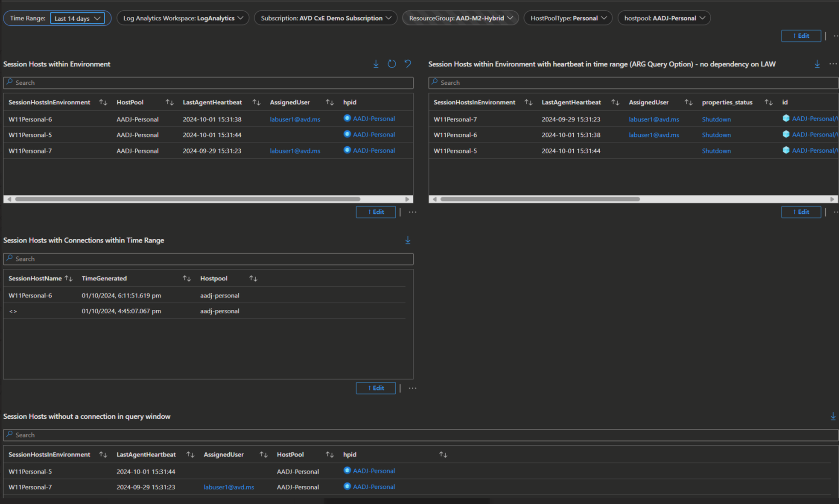Sort ARG table by AssignedUser
The image size is (839, 504).
point(688,102)
